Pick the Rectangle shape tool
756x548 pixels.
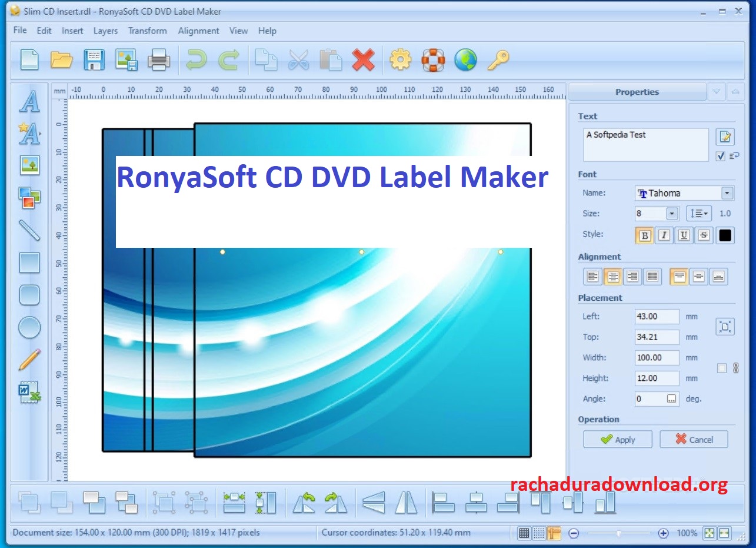click(29, 263)
